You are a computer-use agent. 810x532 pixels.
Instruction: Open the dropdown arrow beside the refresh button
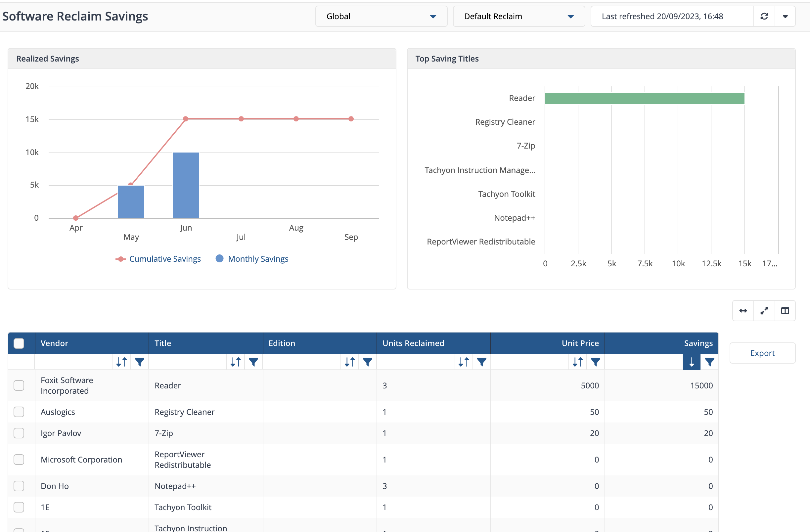pos(785,16)
